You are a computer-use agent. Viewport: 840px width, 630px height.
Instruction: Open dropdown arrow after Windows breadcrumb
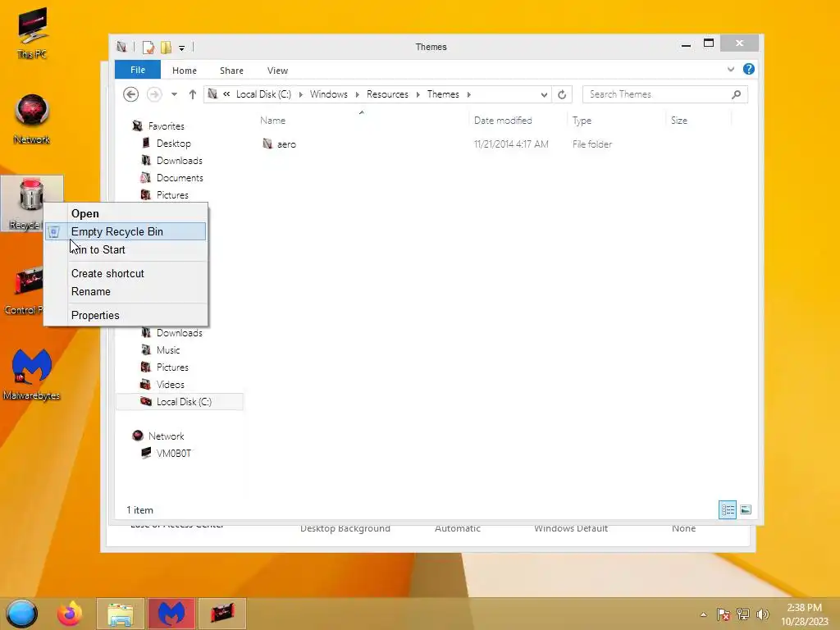358,95
